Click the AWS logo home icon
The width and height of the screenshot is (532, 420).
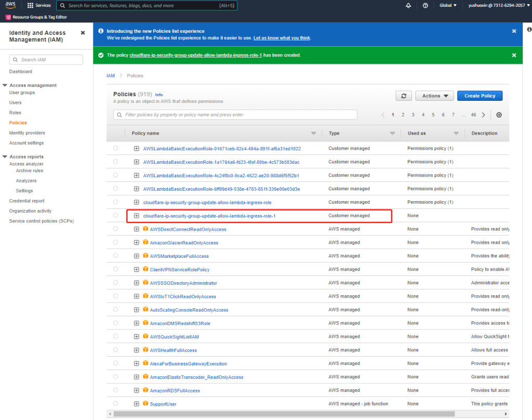[x=11, y=5]
